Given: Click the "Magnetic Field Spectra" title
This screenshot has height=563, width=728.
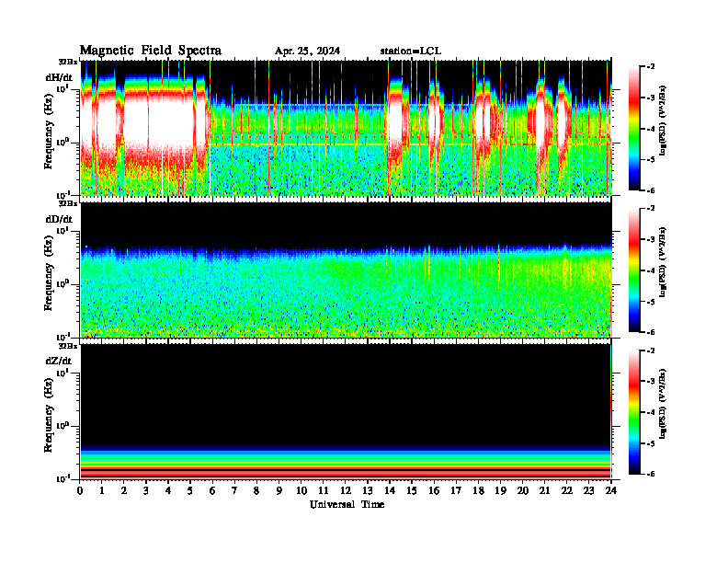Looking at the screenshot, I should coord(151,51).
